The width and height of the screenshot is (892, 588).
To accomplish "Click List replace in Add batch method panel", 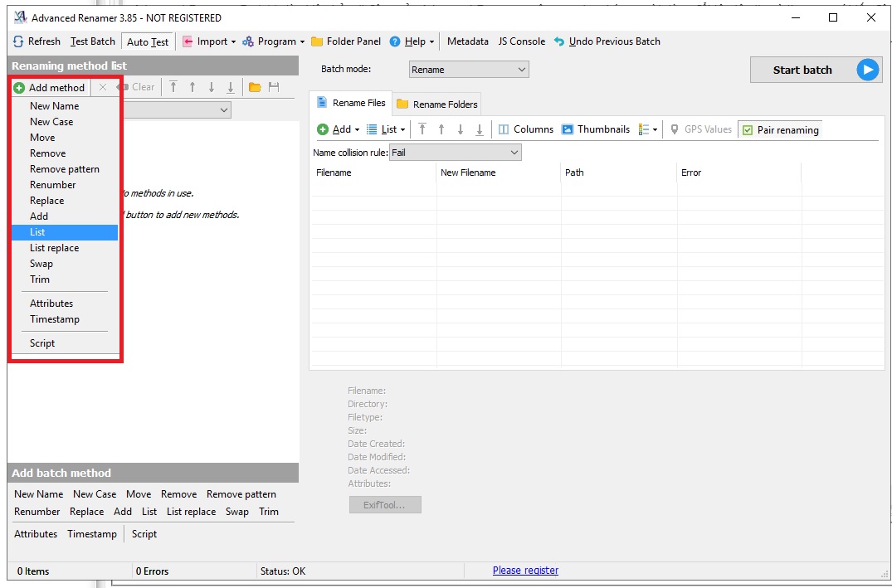I will click(x=191, y=511).
